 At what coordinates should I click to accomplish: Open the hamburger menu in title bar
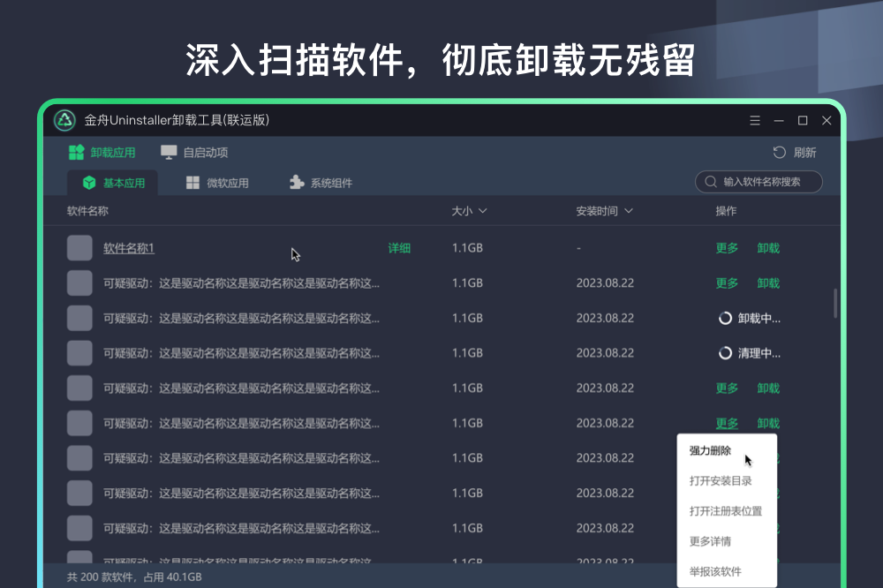click(x=755, y=120)
